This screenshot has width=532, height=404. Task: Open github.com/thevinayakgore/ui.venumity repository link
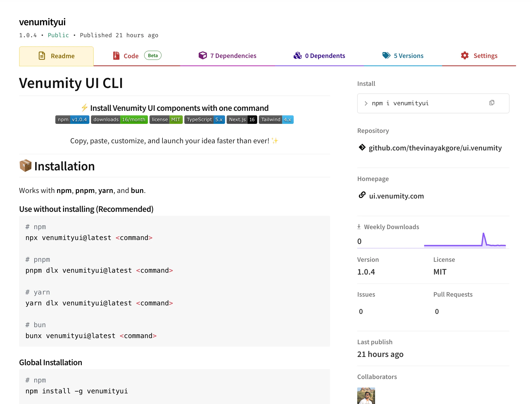435,148
